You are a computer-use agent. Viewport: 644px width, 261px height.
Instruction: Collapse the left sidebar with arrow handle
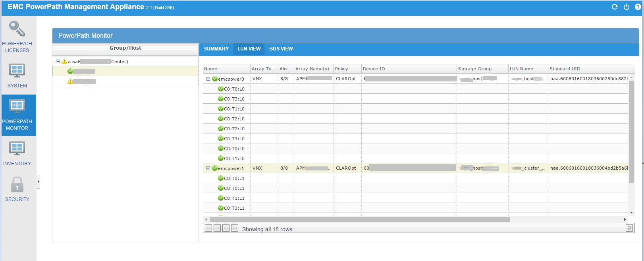coord(38,182)
